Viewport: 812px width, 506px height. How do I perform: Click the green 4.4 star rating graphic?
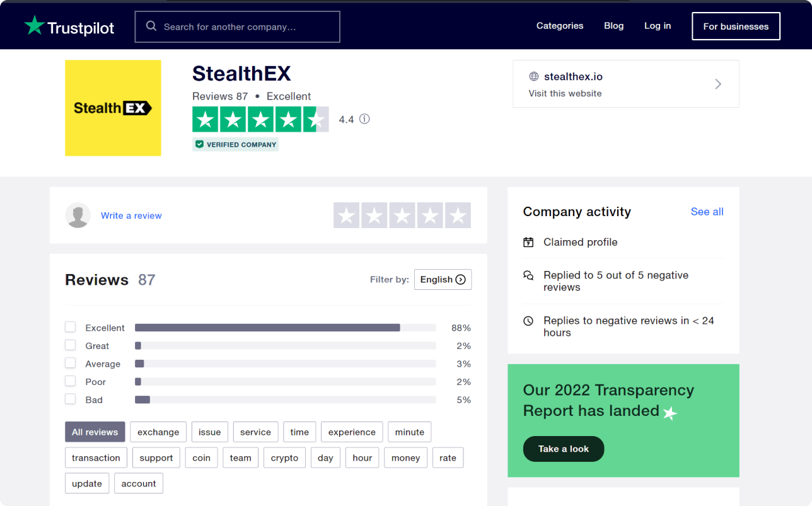tap(260, 119)
